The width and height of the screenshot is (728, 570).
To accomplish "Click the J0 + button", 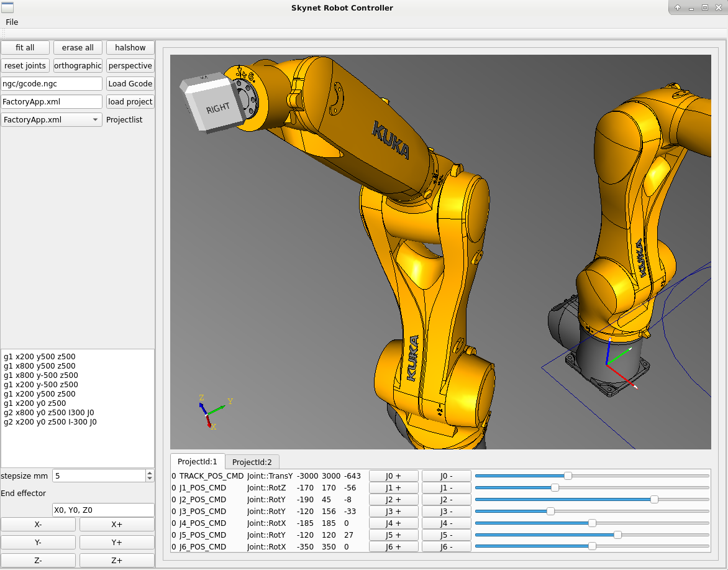I will [x=394, y=476].
